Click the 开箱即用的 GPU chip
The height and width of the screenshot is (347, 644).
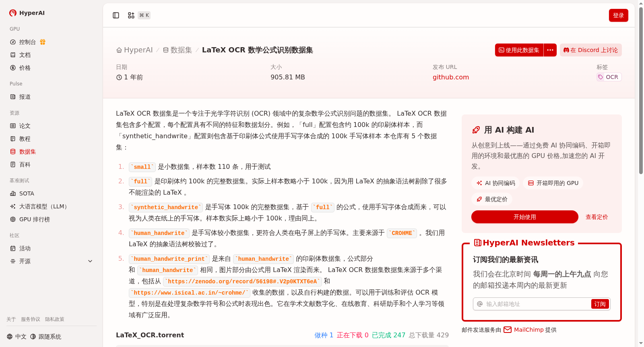[553, 183]
